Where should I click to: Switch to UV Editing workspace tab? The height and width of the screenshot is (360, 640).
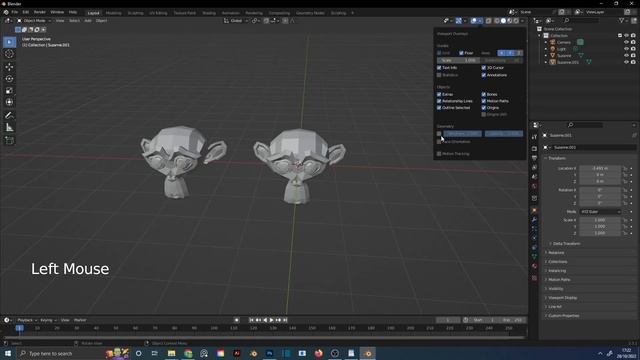[158, 13]
